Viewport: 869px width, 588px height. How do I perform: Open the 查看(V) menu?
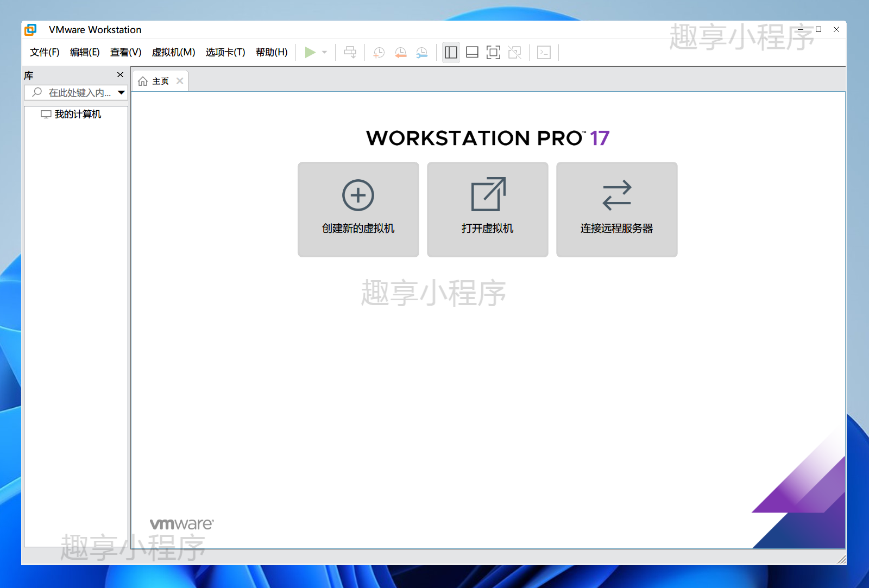pos(125,52)
